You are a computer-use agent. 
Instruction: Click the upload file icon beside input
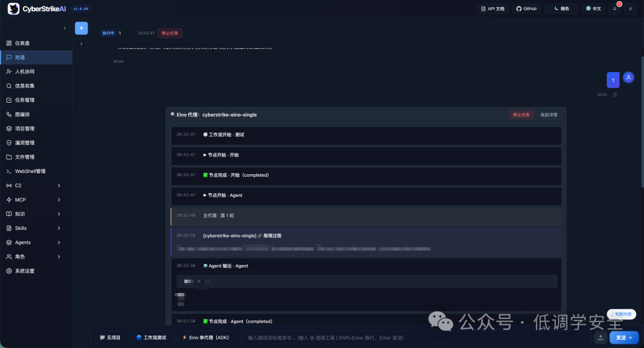[600, 338]
